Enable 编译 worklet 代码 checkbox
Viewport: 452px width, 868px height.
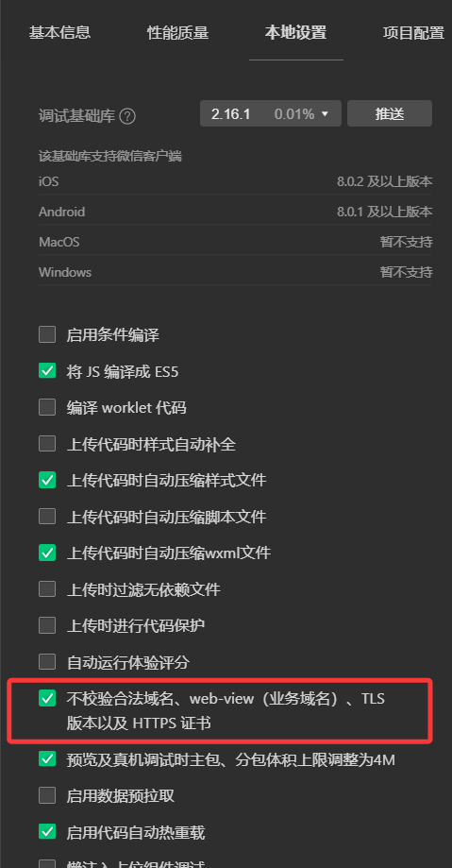47,407
